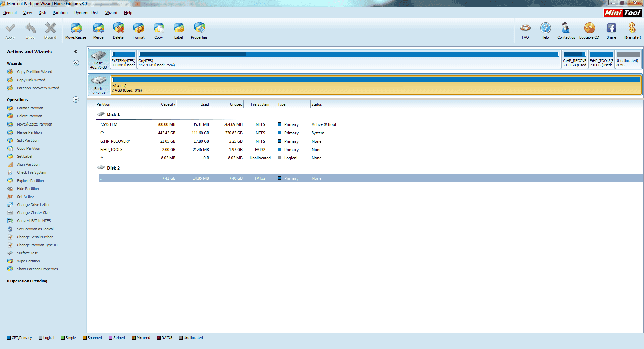Run Check File System operation
This screenshot has height=349, width=644.
click(x=32, y=172)
